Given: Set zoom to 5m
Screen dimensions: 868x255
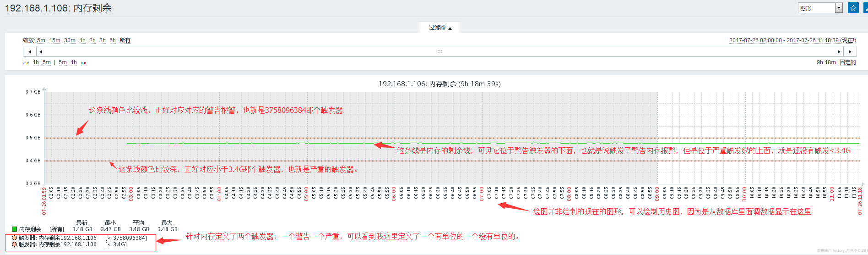Looking at the screenshot, I should 41,40.
